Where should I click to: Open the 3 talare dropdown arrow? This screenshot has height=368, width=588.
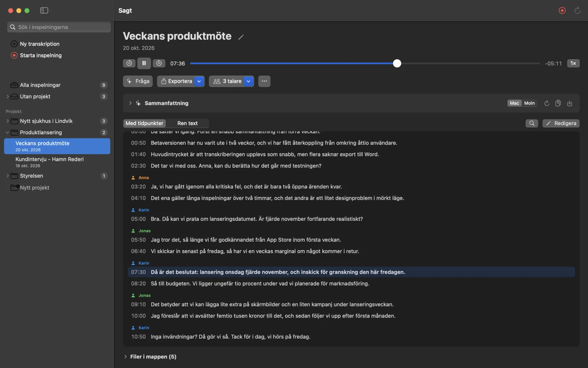tap(249, 81)
